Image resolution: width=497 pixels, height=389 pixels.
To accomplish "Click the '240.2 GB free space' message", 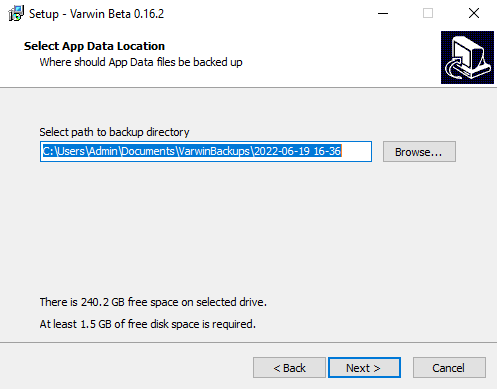I will [x=153, y=302].
